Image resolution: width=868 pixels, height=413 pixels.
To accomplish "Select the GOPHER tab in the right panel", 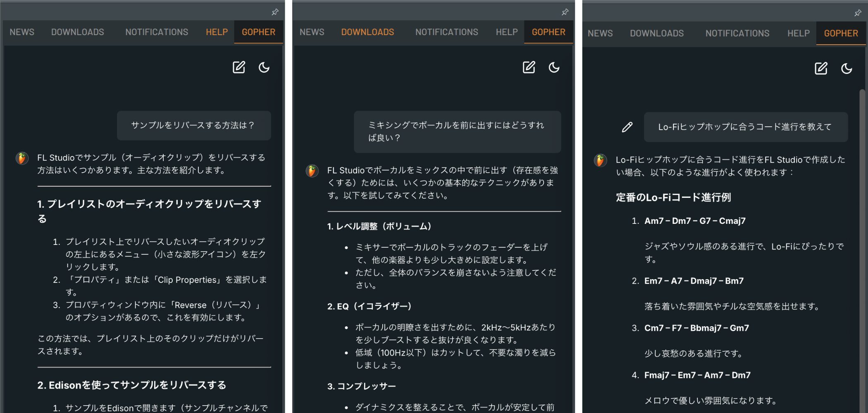I will (x=841, y=33).
